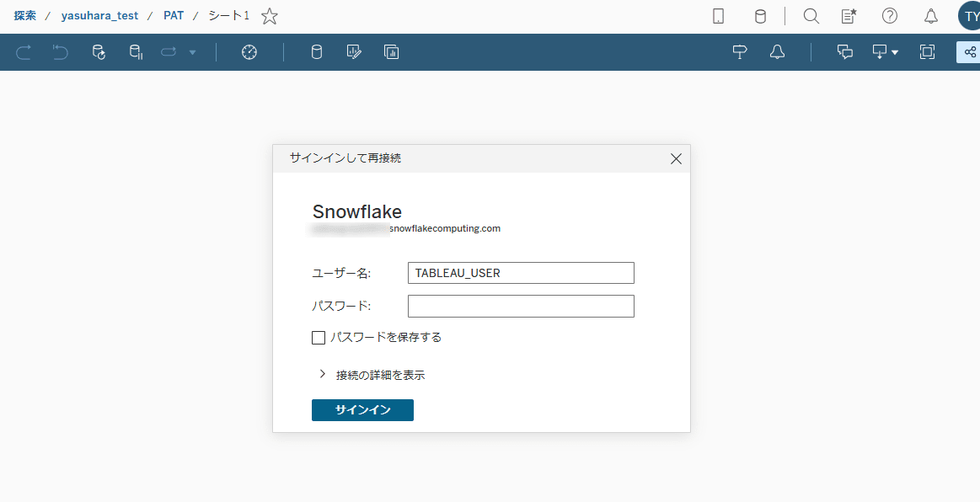
Task: Add the view to favorites star
Action: [270, 16]
